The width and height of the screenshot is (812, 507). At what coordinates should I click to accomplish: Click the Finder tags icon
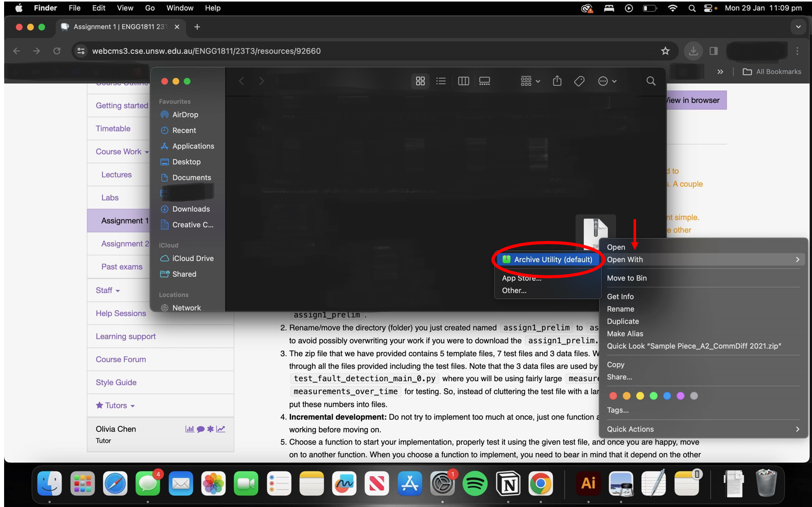point(579,81)
